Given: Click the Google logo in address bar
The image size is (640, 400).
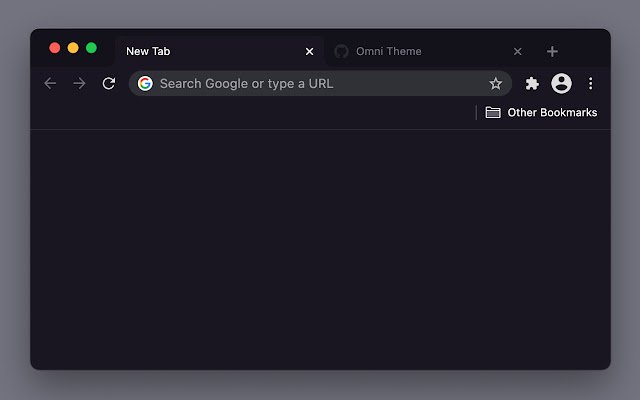Looking at the screenshot, I should tap(145, 84).
